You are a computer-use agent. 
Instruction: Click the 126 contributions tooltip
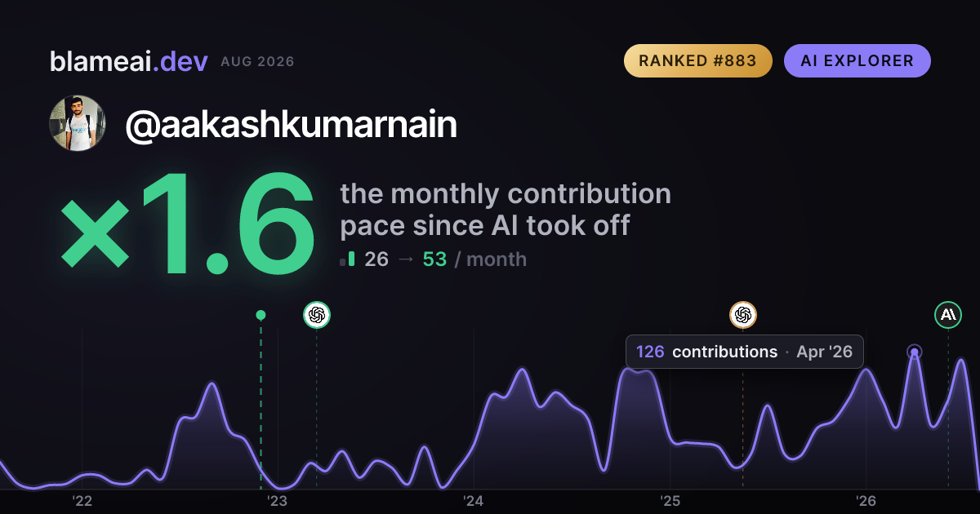point(745,352)
